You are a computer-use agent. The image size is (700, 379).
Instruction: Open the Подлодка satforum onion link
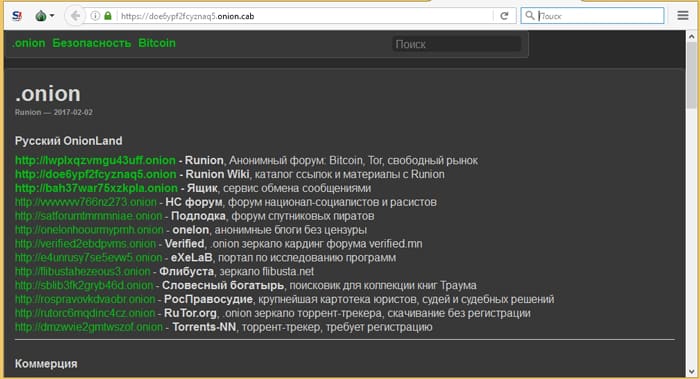(x=88, y=216)
